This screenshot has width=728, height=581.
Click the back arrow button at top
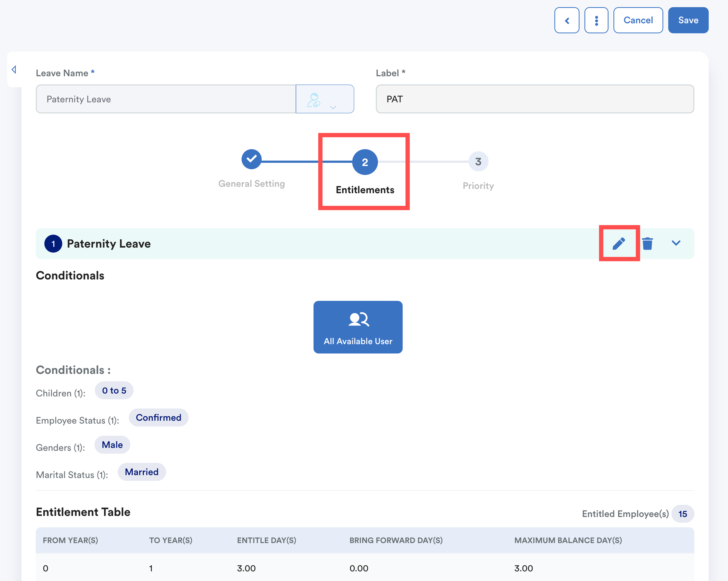click(567, 21)
